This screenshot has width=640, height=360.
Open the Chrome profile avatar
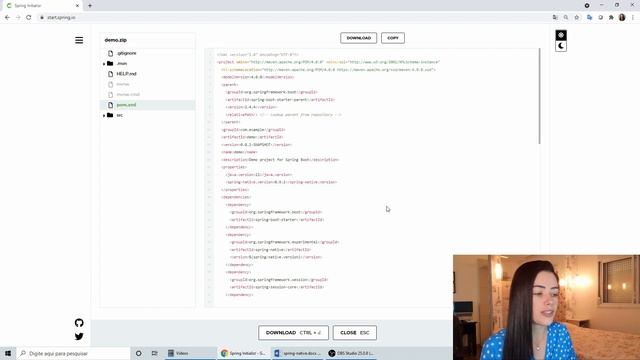tap(622, 18)
